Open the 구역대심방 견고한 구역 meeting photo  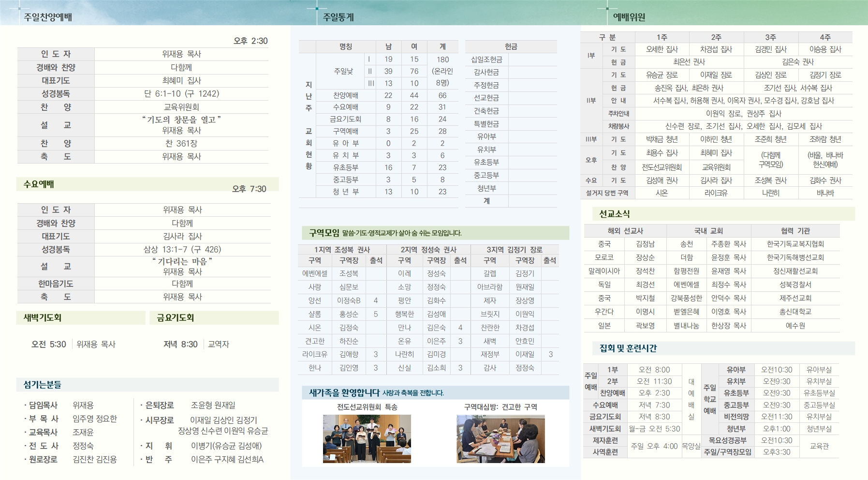(500, 438)
